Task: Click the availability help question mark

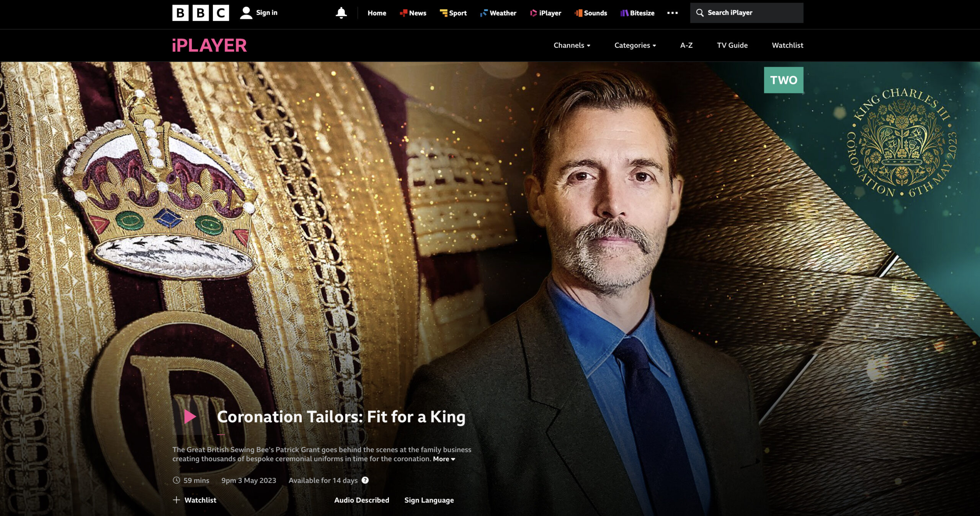Action: pos(365,480)
